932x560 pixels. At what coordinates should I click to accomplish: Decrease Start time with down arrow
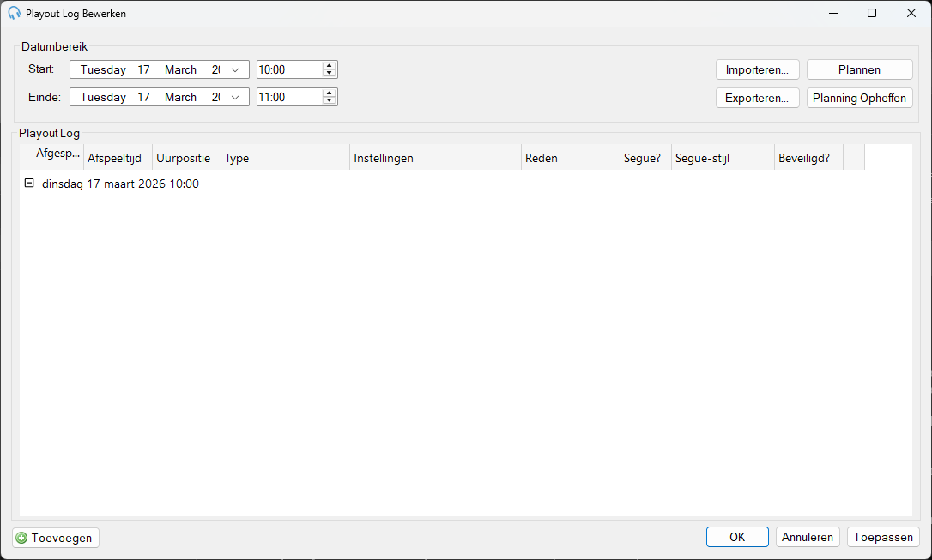(x=330, y=73)
